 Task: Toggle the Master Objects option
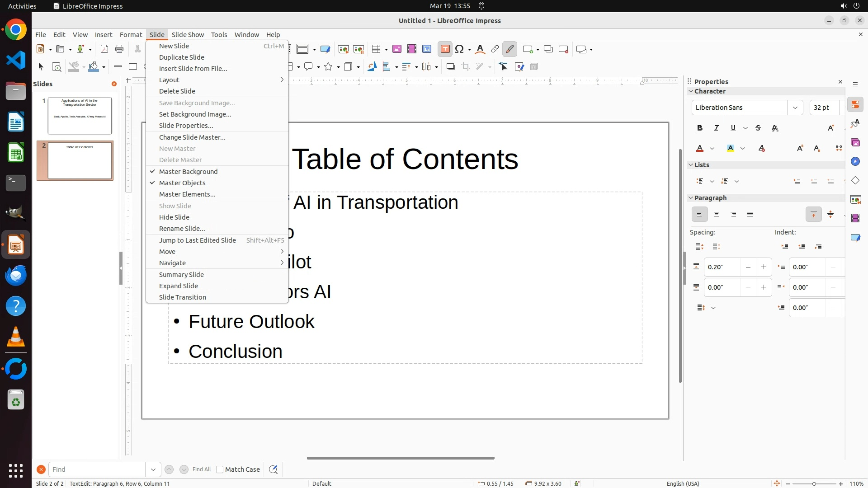[182, 183]
